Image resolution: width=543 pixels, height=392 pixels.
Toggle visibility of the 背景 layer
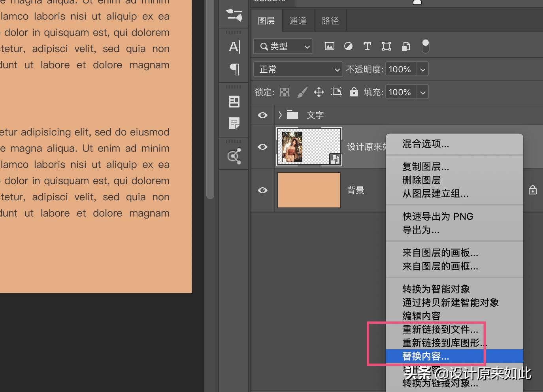262,190
